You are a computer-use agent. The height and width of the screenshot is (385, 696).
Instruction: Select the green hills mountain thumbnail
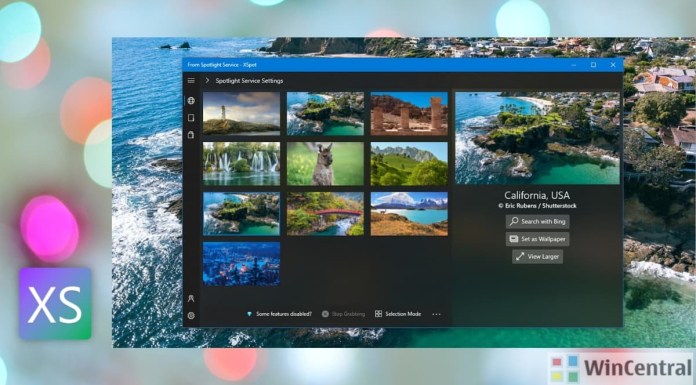[409, 163]
